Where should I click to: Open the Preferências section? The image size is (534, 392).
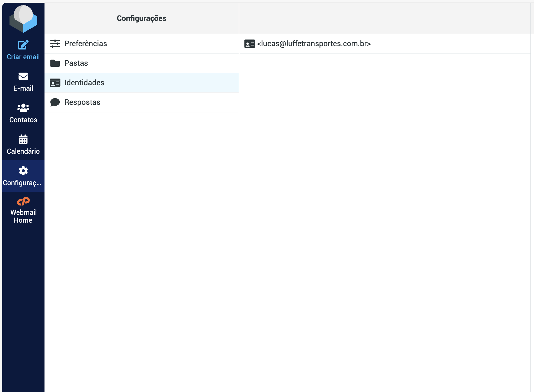click(x=142, y=44)
